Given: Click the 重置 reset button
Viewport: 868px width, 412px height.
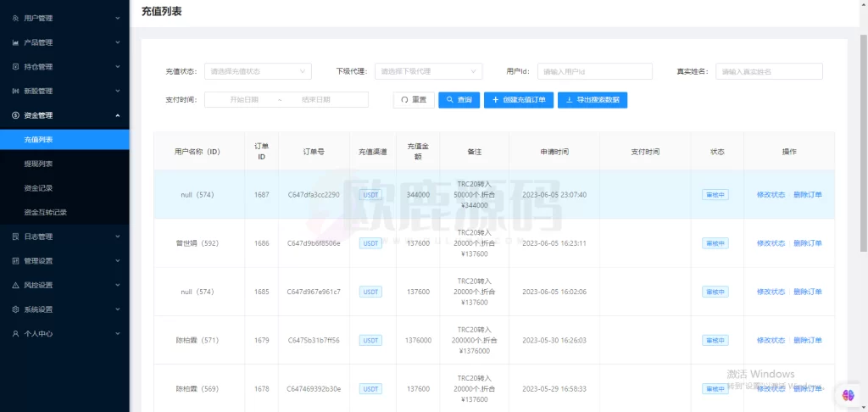Looking at the screenshot, I should click(x=414, y=100).
